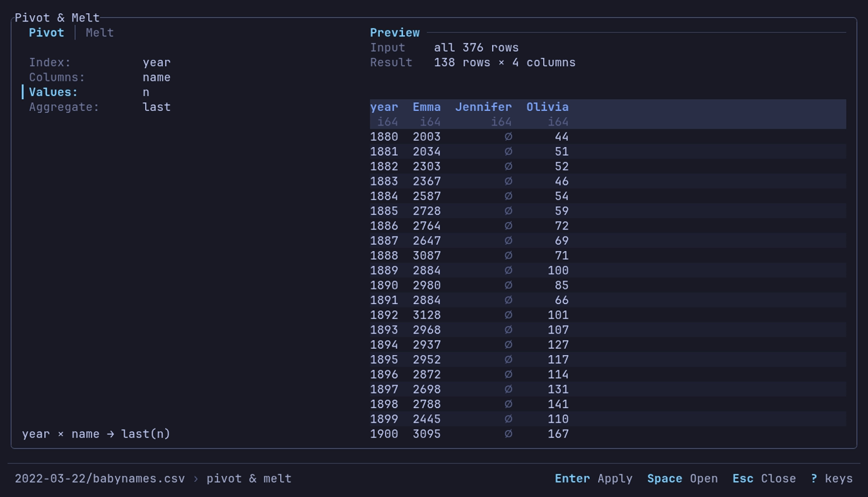
Task: Click Emma value 3087 in row 1888
Action: tap(426, 255)
